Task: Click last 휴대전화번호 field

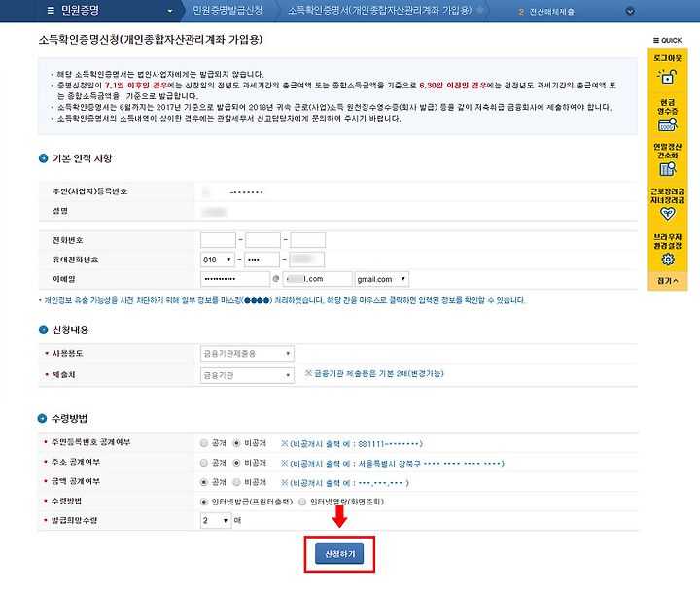Action: [x=306, y=260]
